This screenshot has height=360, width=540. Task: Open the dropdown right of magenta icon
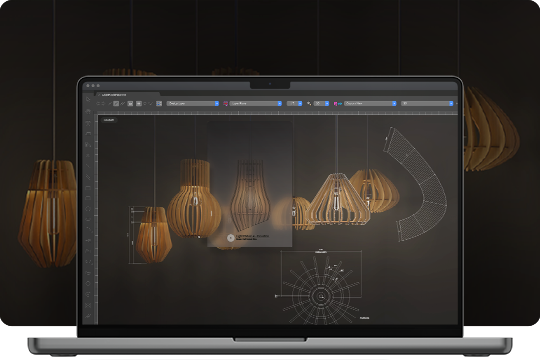click(x=370, y=103)
